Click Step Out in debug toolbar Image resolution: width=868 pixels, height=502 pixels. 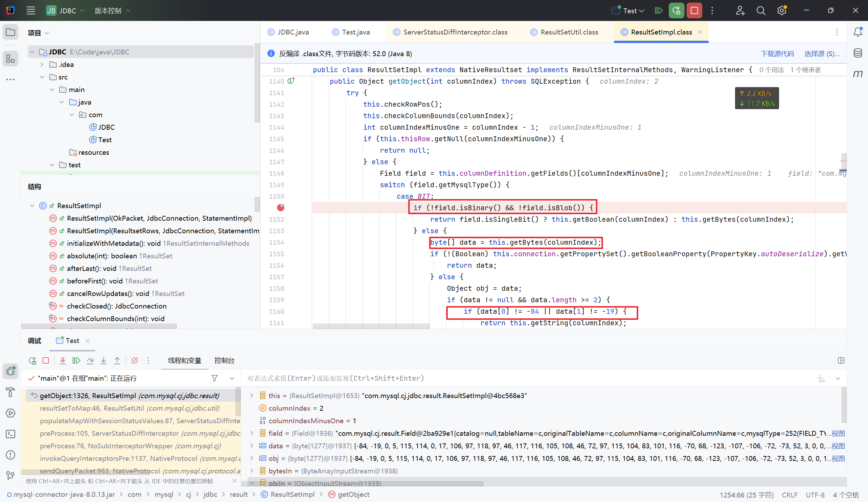pos(117,360)
